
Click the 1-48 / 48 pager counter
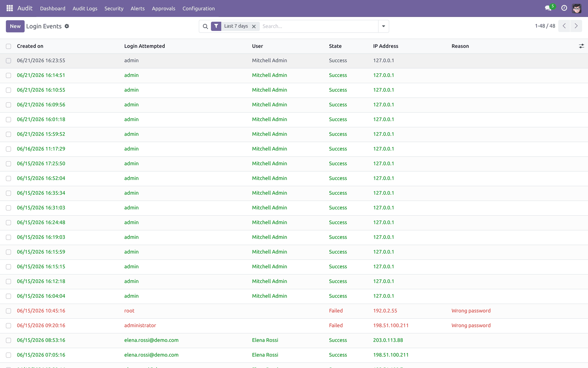pos(545,26)
